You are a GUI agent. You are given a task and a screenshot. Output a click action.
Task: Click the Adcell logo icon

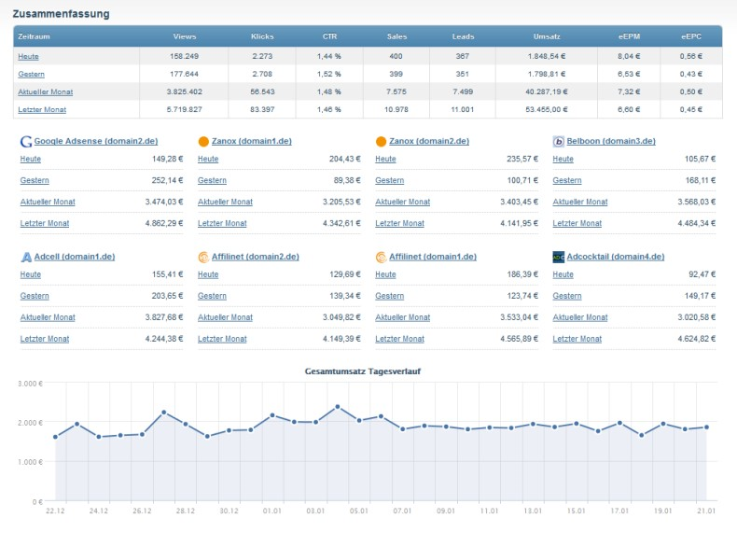[26, 257]
